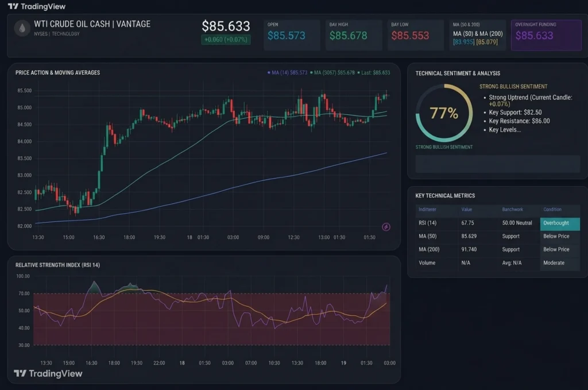Click the MA (200) row label
588x390 pixels.
tap(428, 249)
